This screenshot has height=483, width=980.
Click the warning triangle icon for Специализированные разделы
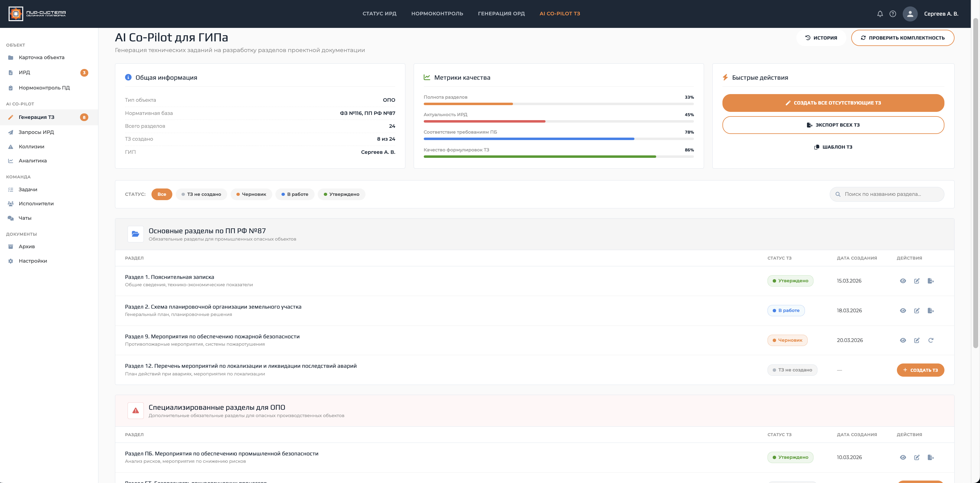(x=136, y=410)
